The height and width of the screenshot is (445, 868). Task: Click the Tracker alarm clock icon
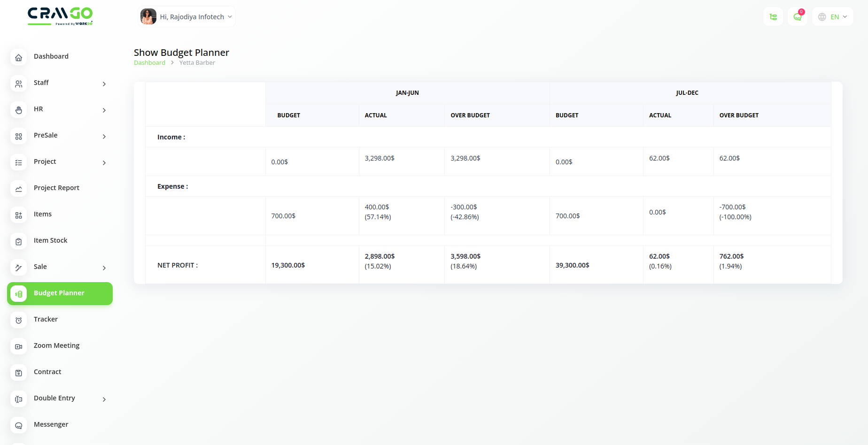[x=19, y=320]
